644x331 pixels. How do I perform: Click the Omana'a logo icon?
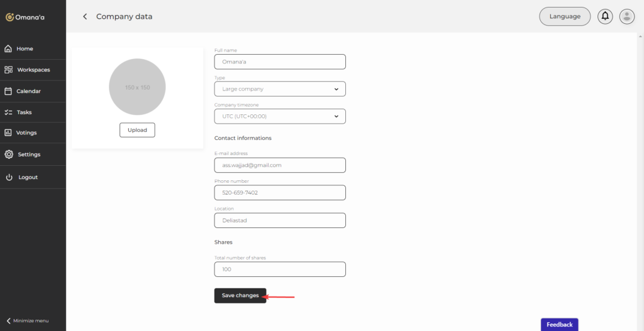pos(9,17)
